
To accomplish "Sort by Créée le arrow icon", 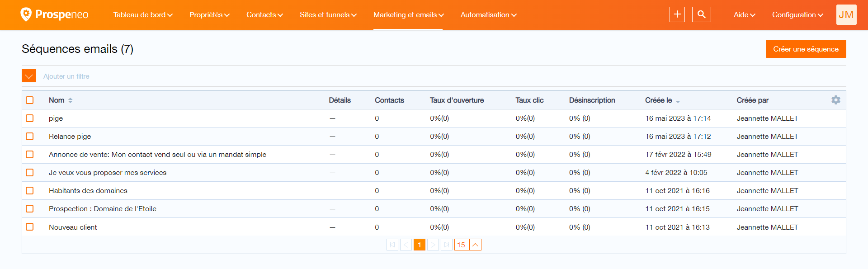I will click(678, 102).
